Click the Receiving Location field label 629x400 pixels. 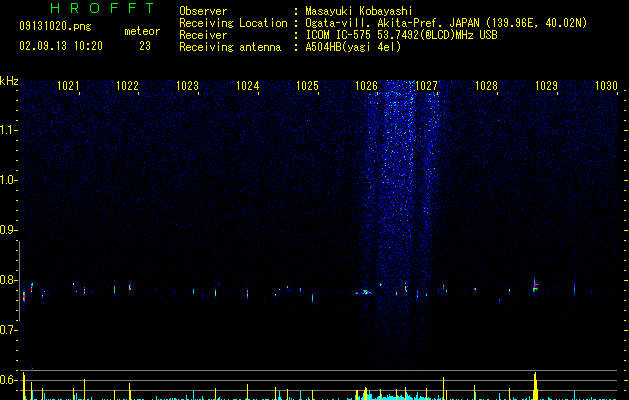[x=233, y=23]
